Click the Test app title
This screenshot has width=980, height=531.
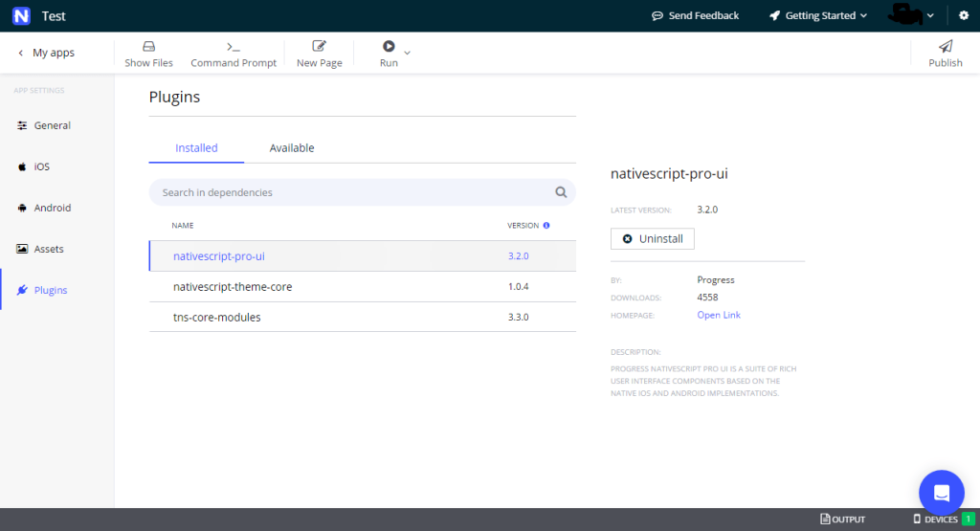point(54,16)
